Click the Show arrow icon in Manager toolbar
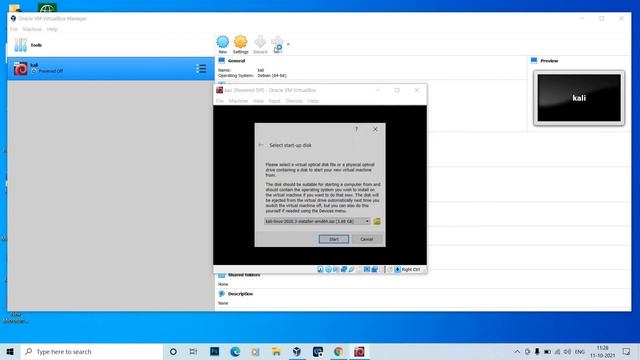 point(278,44)
